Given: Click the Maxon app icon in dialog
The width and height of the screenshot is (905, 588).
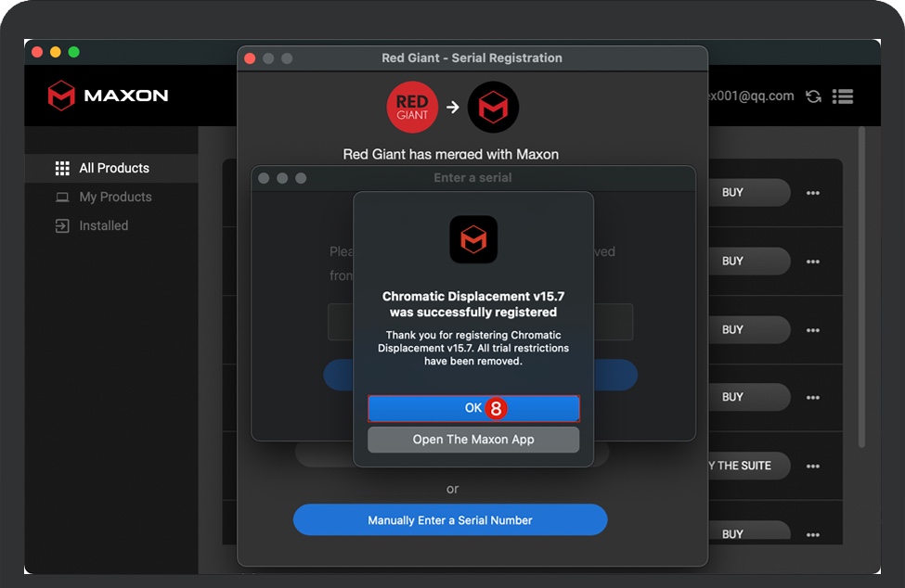Looking at the screenshot, I should [x=473, y=240].
